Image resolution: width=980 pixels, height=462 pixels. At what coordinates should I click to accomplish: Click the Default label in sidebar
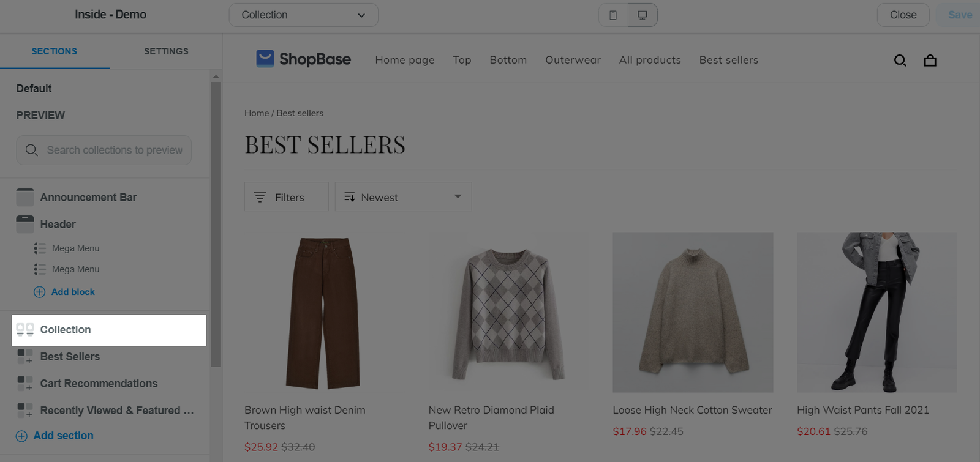coord(34,89)
